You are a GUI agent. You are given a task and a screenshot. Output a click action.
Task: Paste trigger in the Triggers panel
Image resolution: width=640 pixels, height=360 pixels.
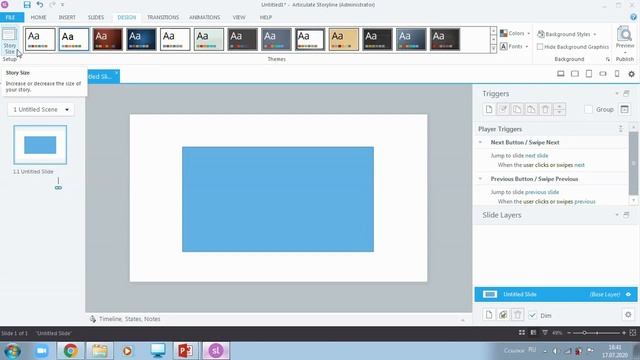click(531, 109)
